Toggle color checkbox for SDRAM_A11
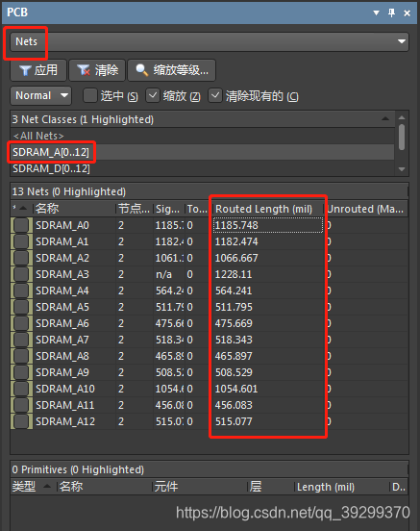Screen dimensions: 420x531 pyautogui.click(x=21, y=405)
